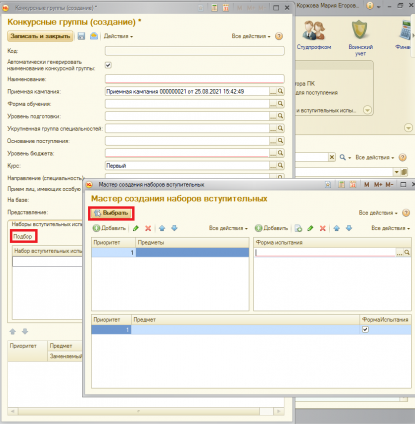Open search magnifier for Основание поступления field
This screenshot has width=415, height=424.
(281, 140)
